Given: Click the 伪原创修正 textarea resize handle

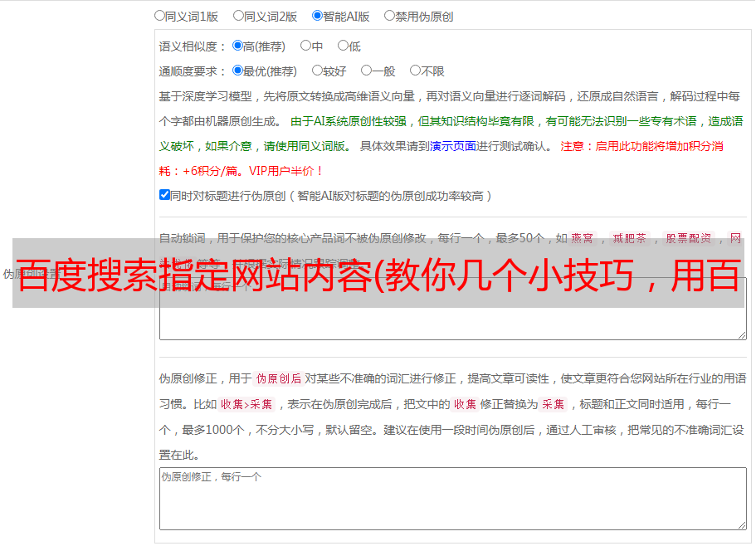Looking at the screenshot, I should click(742, 526).
